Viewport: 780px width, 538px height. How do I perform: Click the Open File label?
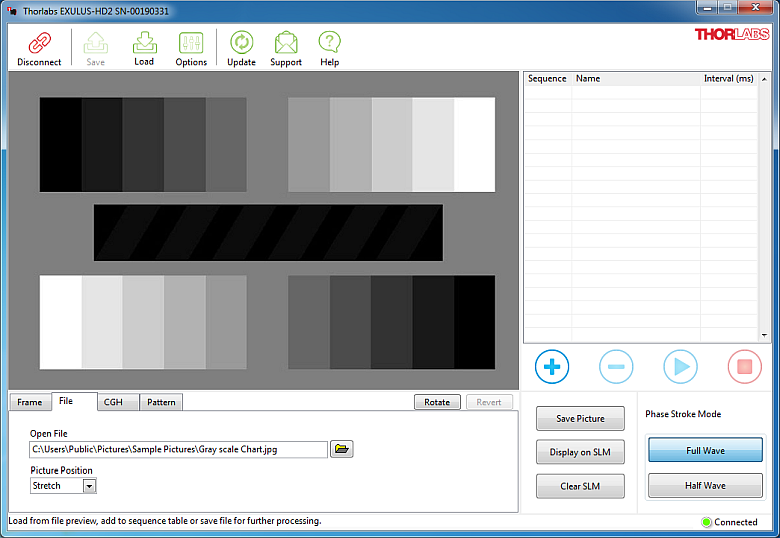48,434
